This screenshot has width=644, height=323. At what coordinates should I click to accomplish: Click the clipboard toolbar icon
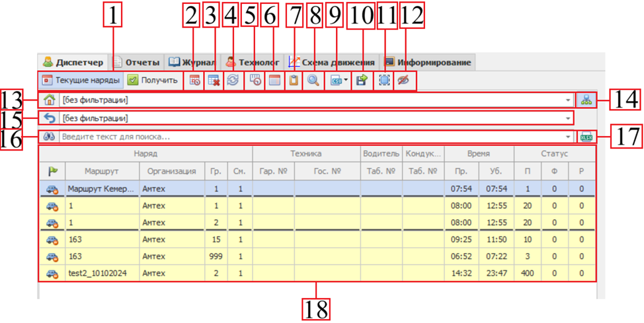294,81
